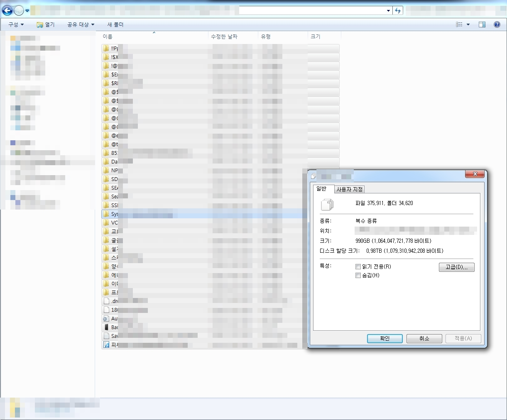Click the multiple files icon in properties

327,204
